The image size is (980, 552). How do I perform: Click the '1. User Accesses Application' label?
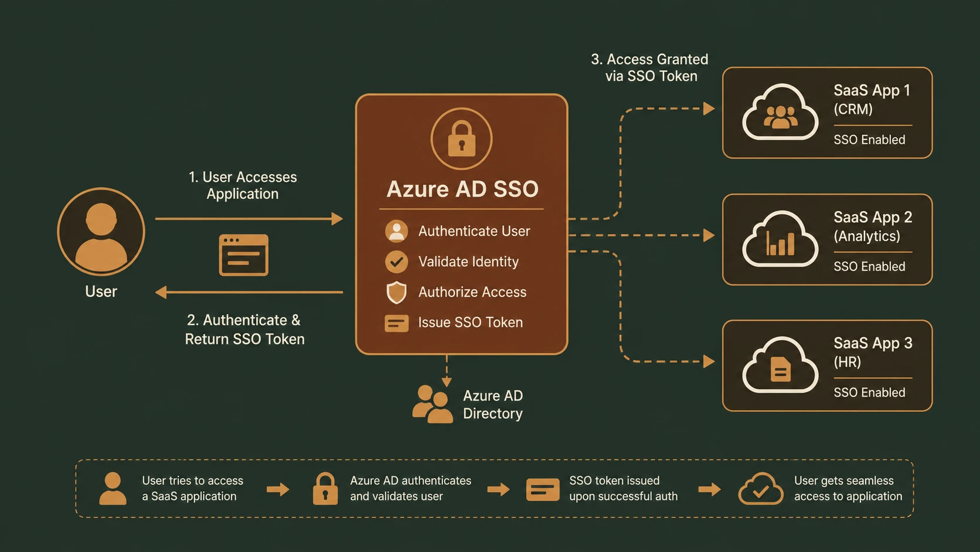(x=243, y=185)
